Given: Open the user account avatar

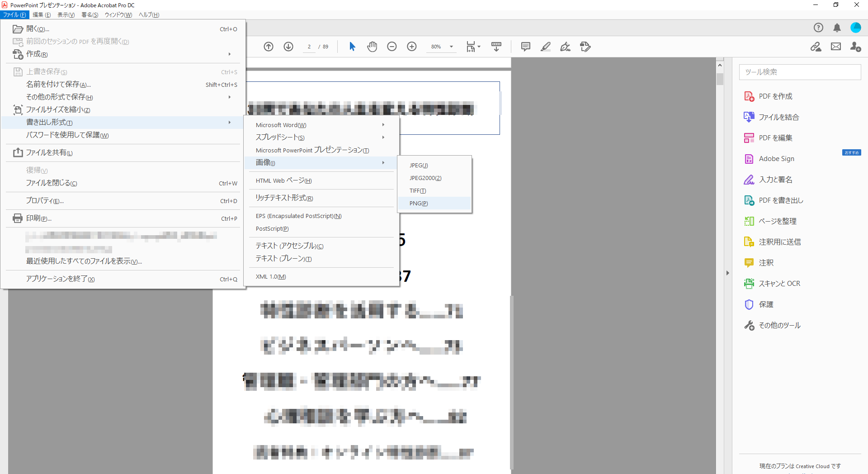Looking at the screenshot, I should tap(856, 28).
